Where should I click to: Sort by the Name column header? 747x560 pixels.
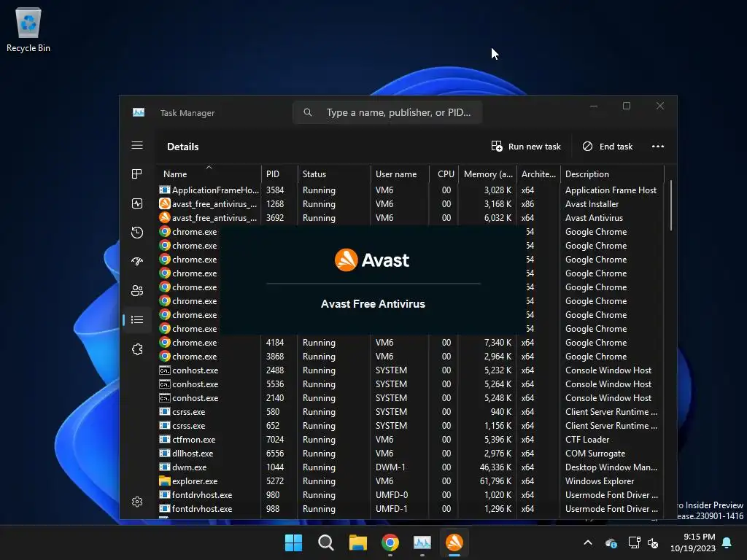pyautogui.click(x=209, y=174)
